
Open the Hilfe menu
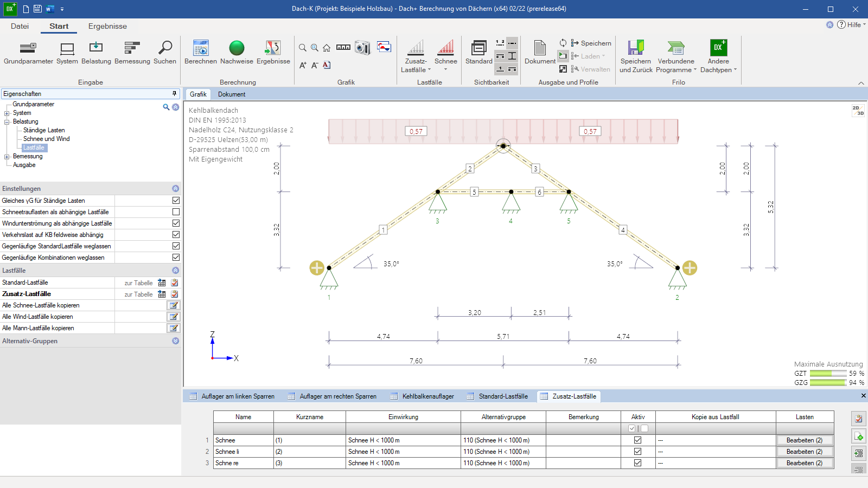(x=852, y=25)
